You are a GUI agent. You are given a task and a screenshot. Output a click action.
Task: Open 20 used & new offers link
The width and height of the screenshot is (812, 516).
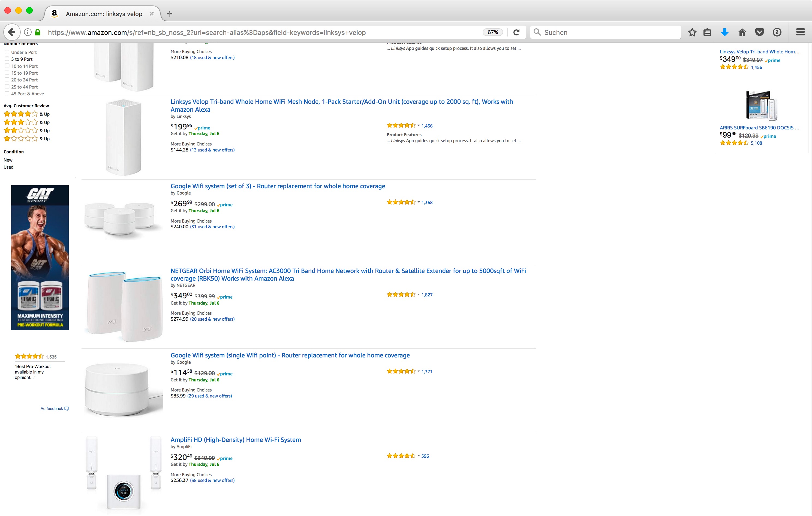[212, 319]
